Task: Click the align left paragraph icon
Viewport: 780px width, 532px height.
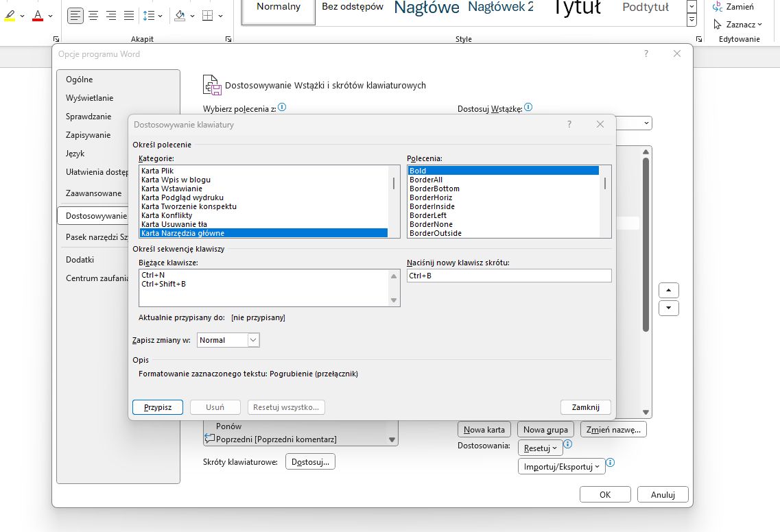Action: pyautogui.click(x=75, y=15)
